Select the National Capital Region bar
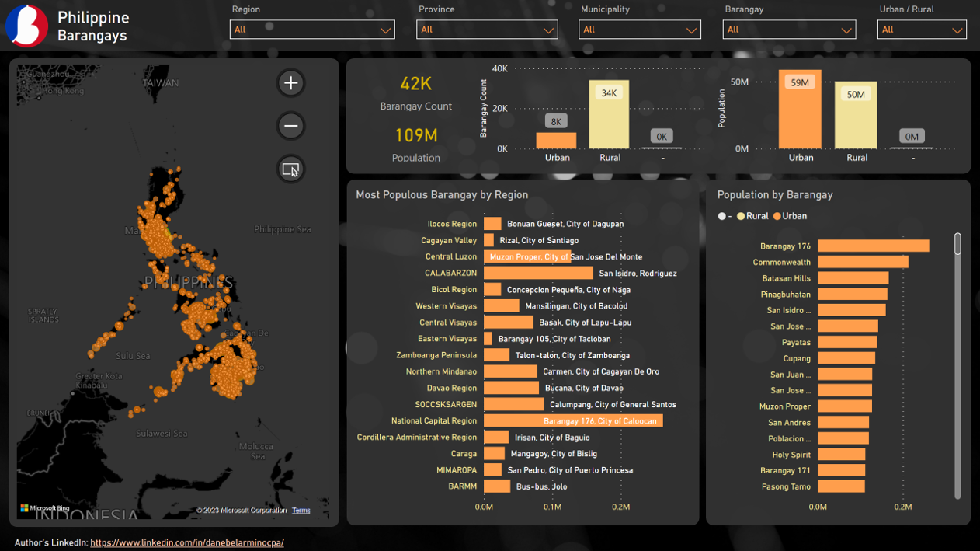The image size is (980, 551). [572, 421]
